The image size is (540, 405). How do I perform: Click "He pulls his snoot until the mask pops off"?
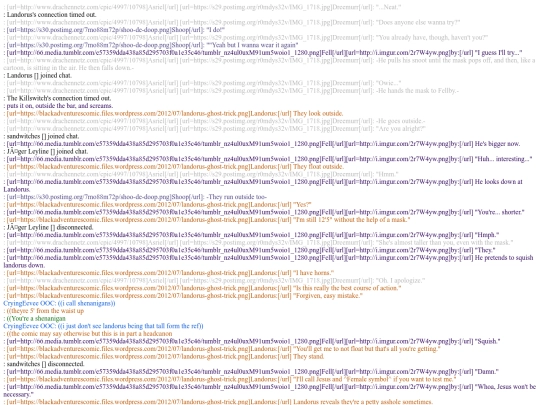[269, 64]
